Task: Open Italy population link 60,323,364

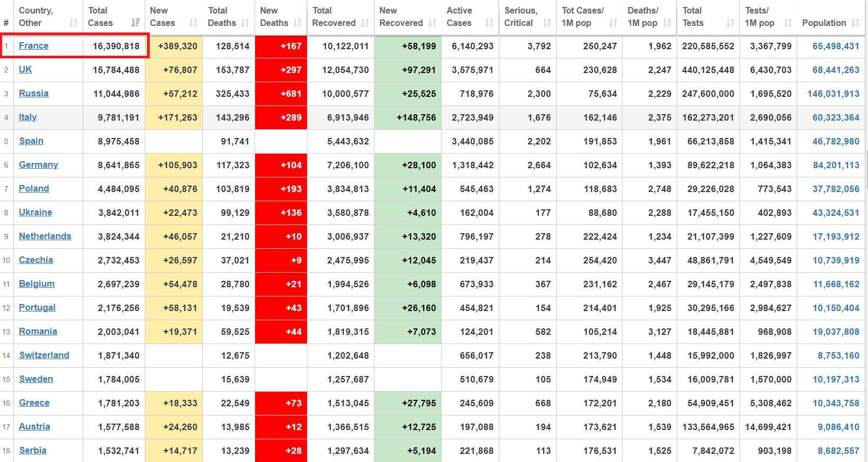Action: (x=836, y=117)
